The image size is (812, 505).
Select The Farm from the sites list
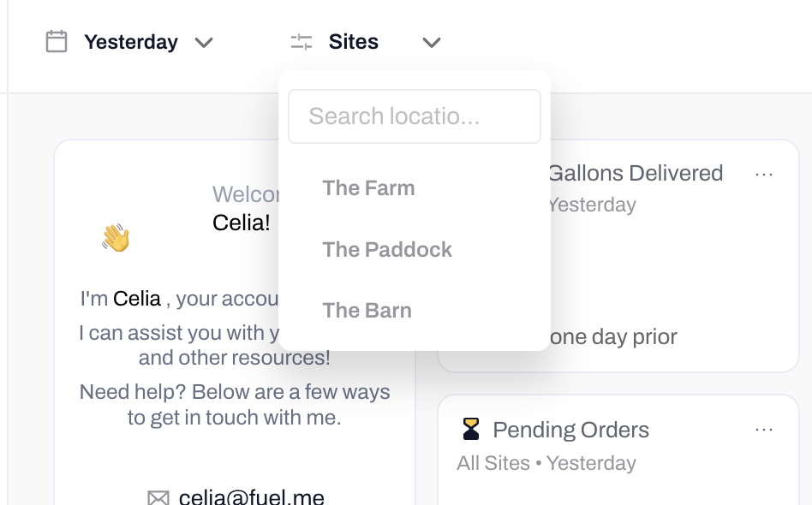[368, 188]
